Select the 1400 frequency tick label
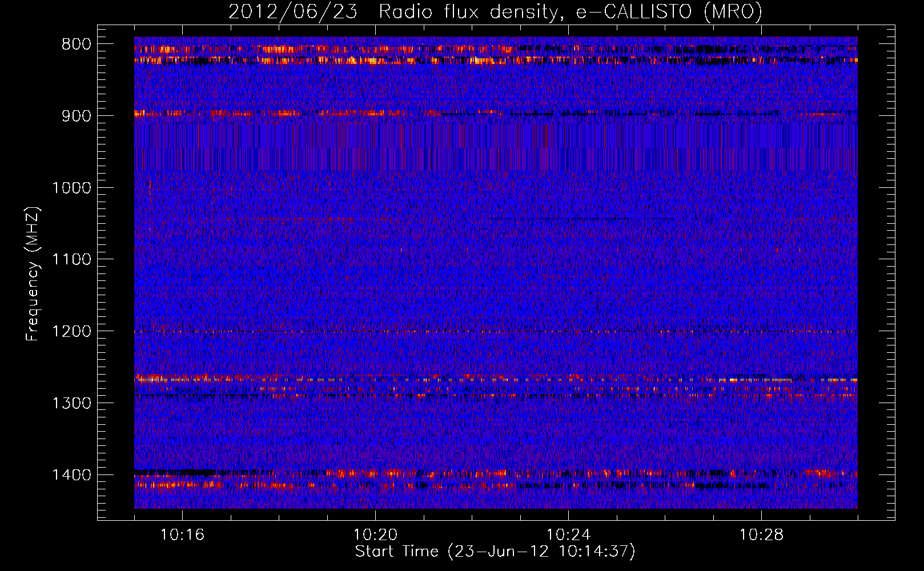Image resolution: width=924 pixels, height=571 pixels. pyautogui.click(x=71, y=475)
